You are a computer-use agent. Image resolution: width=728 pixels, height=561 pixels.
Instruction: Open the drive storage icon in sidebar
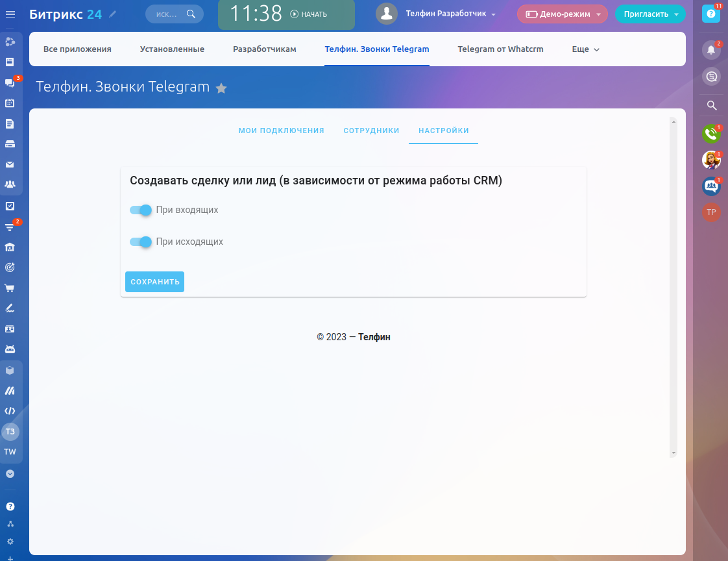click(x=10, y=144)
